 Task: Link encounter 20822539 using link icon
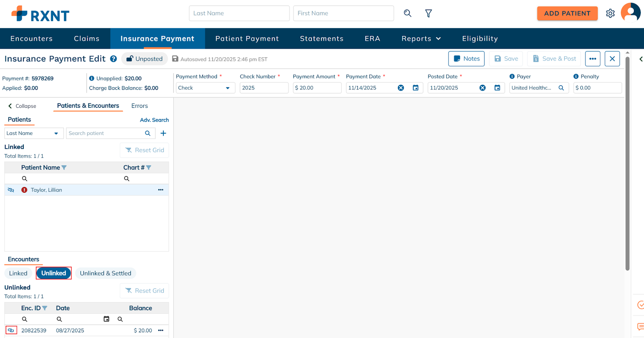coord(11,330)
